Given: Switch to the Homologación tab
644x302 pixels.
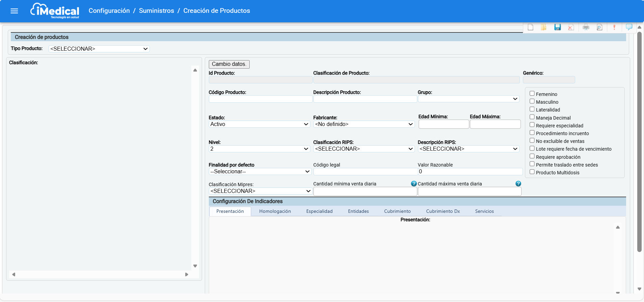Looking at the screenshot, I should (275, 211).
